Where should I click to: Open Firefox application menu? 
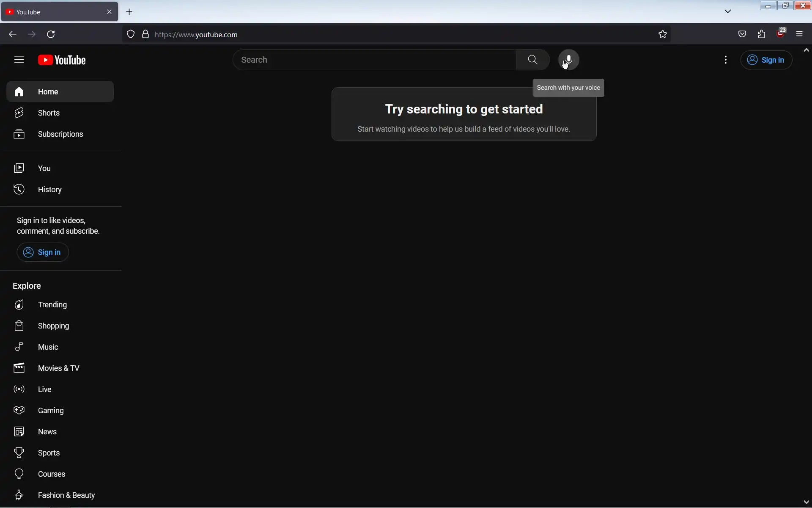799,34
